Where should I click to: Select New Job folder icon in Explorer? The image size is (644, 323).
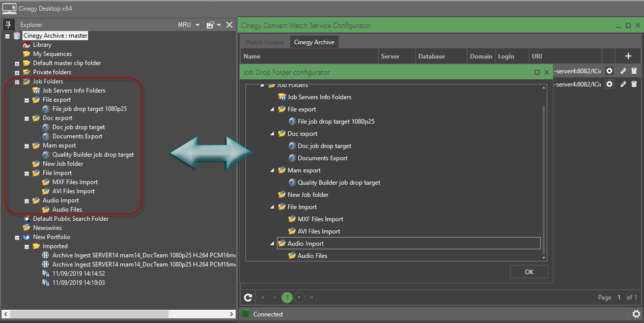point(36,164)
